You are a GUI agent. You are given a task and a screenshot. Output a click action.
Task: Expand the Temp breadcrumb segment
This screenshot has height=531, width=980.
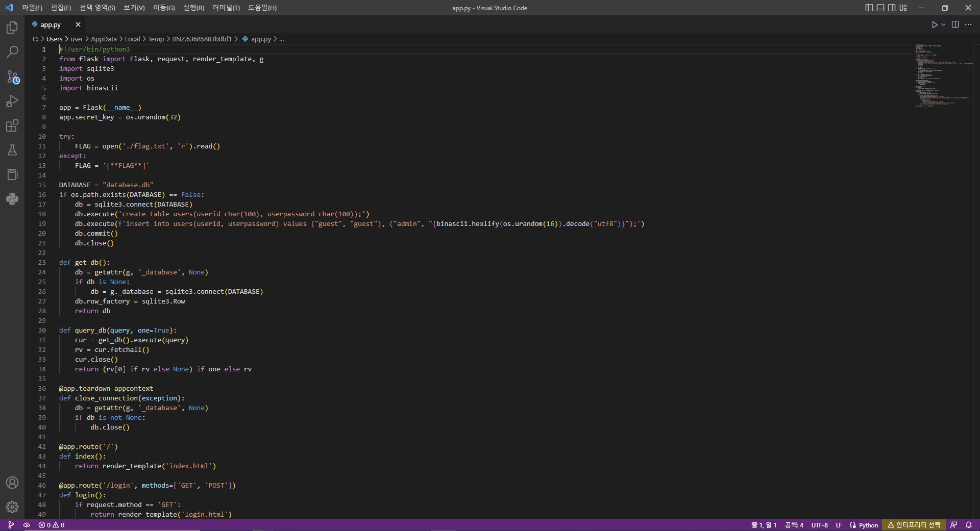tap(156, 39)
